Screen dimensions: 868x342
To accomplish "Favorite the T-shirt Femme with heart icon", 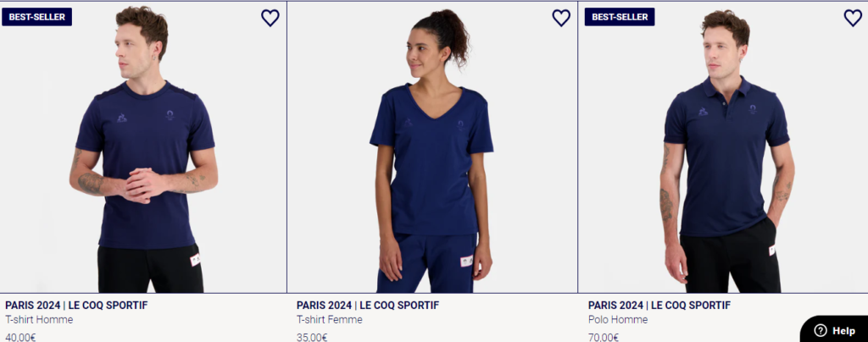I will [561, 18].
